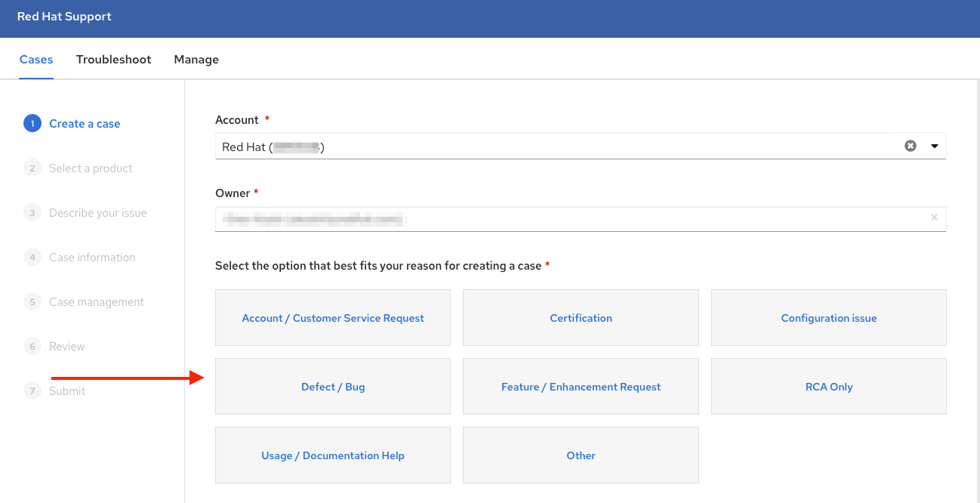
Task: Clear the Account field selection
Action: click(910, 146)
